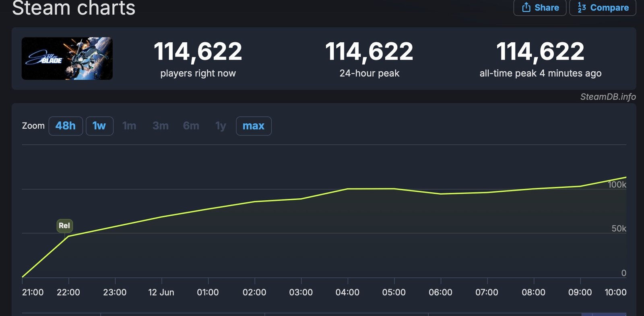644x316 pixels.
Task: Click the 'players right now' label
Action: pyautogui.click(x=198, y=73)
